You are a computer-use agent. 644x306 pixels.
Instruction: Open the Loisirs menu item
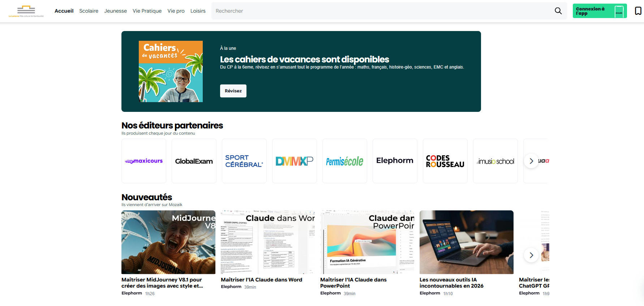pyautogui.click(x=198, y=11)
